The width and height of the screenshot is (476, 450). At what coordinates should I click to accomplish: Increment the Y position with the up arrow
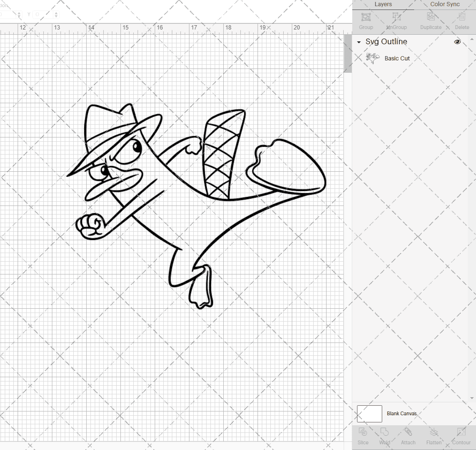click(x=56, y=12)
